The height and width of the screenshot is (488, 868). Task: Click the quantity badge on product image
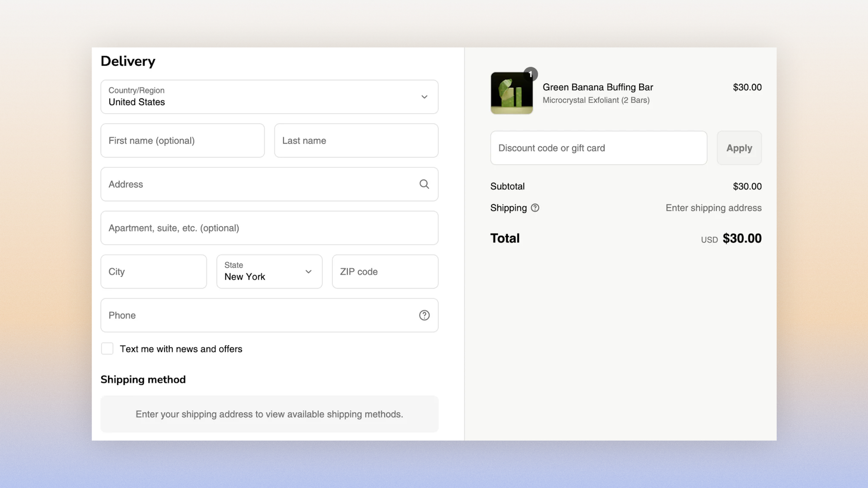click(530, 74)
